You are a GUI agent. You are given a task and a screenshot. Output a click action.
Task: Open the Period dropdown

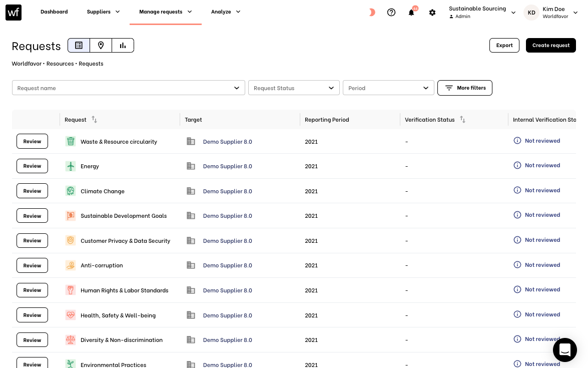(388, 88)
